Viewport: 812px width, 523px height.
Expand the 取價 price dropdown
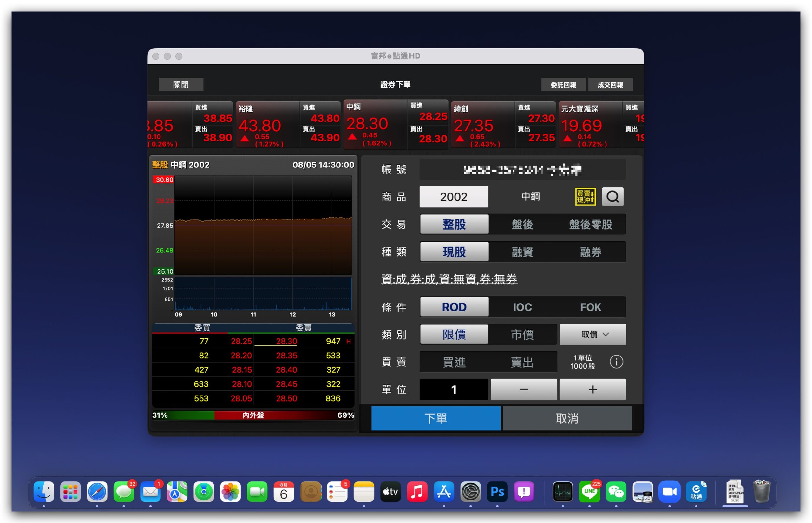coord(593,335)
